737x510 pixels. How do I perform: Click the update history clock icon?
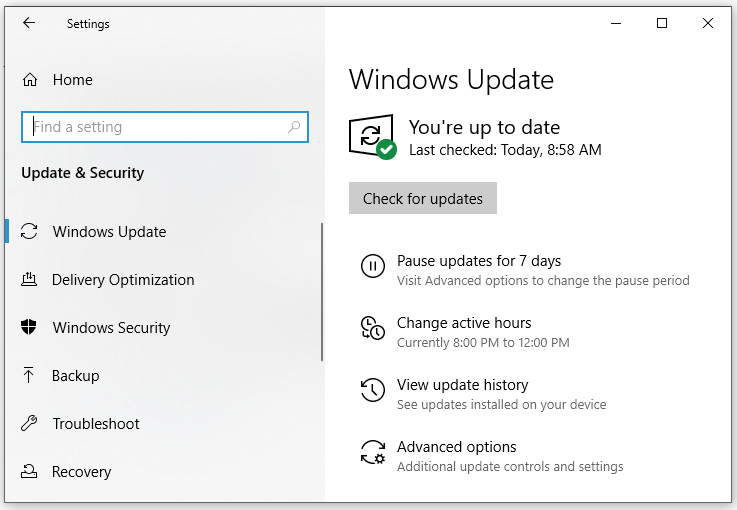pos(373,390)
